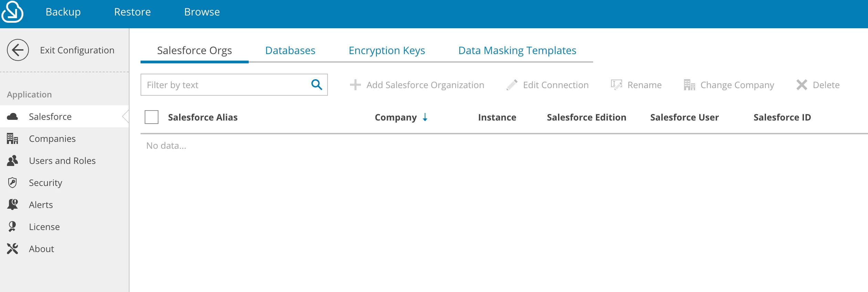Click the License ribbon badge icon
Image resolution: width=868 pixels, height=292 pixels.
coord(12,227)
